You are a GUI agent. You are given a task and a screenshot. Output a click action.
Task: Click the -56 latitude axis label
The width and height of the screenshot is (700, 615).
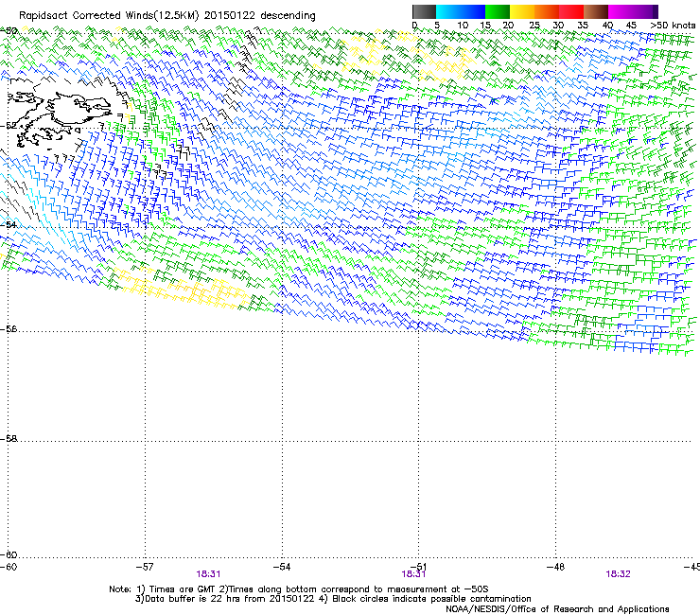(9, 328)
